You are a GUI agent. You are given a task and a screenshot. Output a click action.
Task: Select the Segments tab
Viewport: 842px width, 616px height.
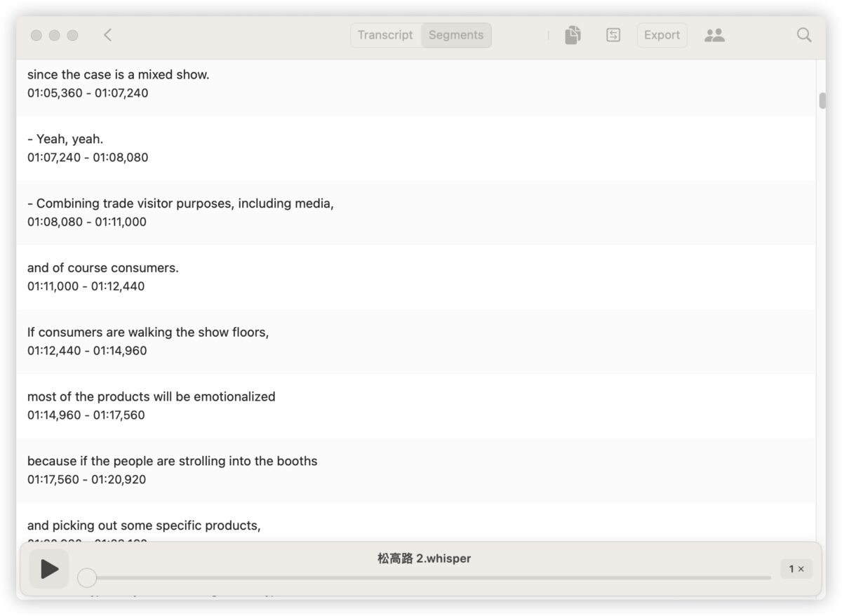tap(456, 35)
